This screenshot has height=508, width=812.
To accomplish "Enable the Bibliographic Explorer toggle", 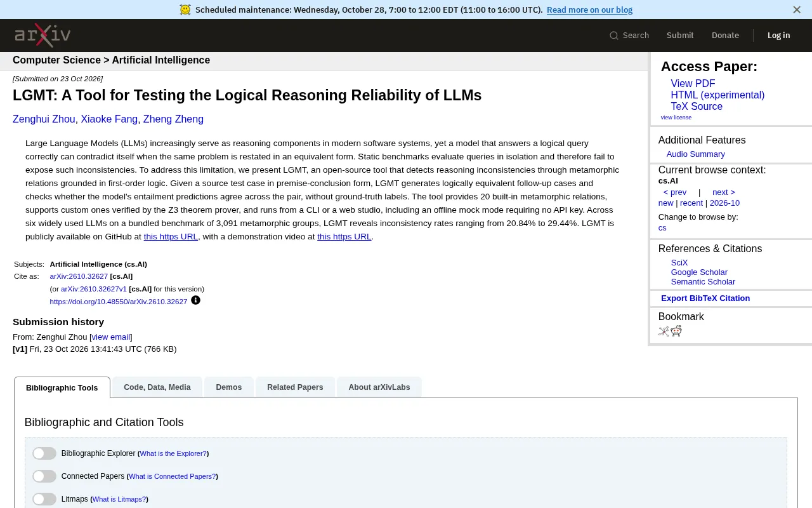I will pos(44,453).
